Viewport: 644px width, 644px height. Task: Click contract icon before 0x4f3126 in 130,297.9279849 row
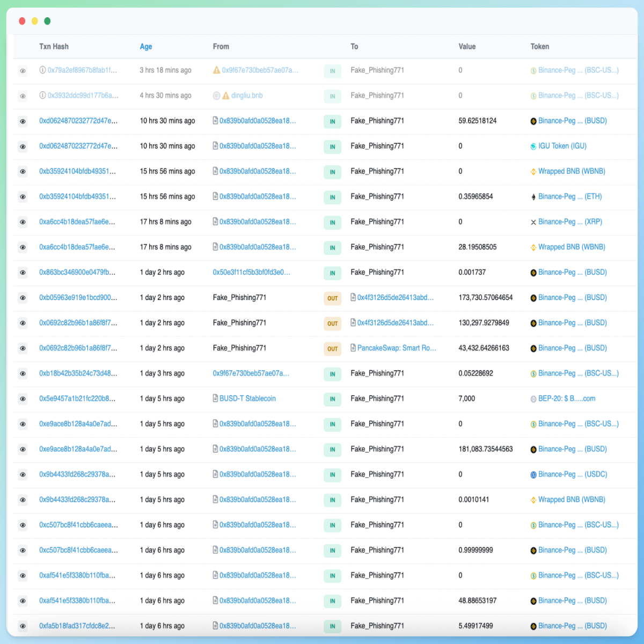pos(353,323)
